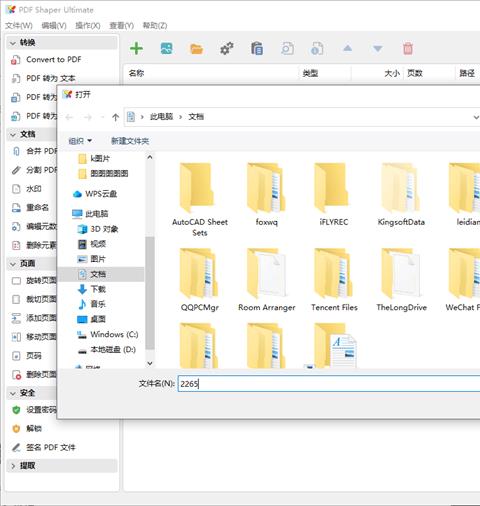
Task: Collapse the 转换 section in sidebar
Action: coord(13,43)
